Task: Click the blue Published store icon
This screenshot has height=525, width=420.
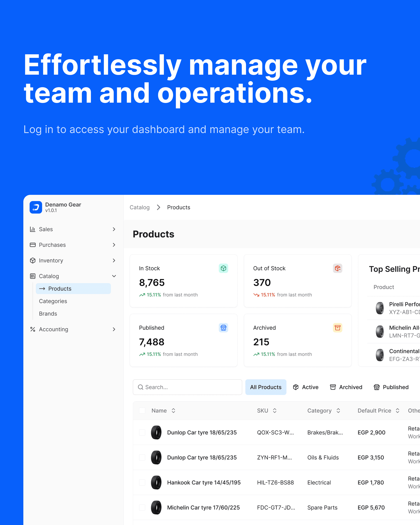Action: [x=223, y=328]
